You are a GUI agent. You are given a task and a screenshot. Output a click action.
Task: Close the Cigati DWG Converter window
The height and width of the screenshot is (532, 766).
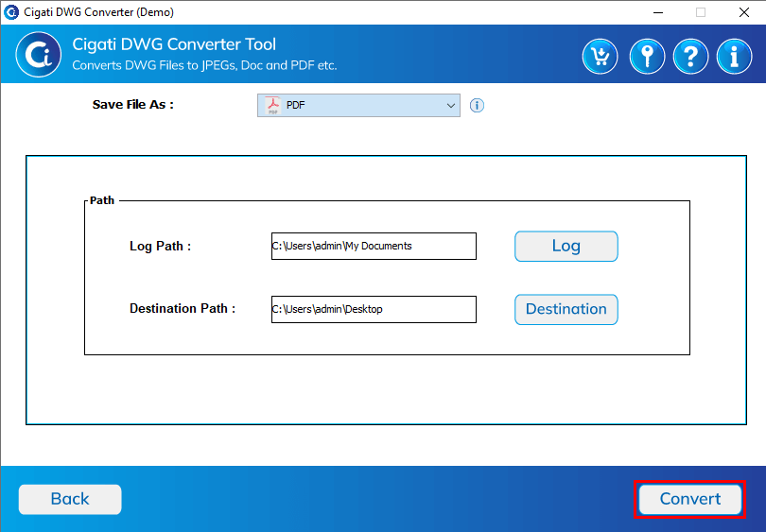[744, 12]
